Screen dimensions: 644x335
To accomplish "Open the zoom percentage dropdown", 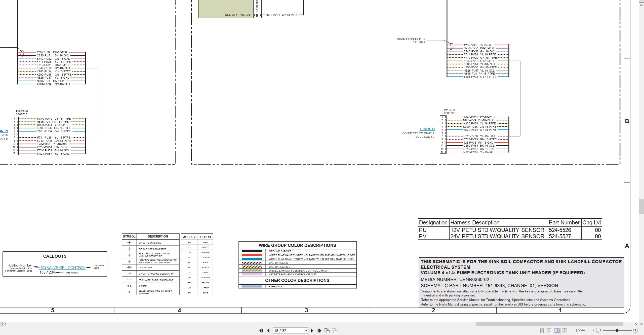I will point(594,330).
